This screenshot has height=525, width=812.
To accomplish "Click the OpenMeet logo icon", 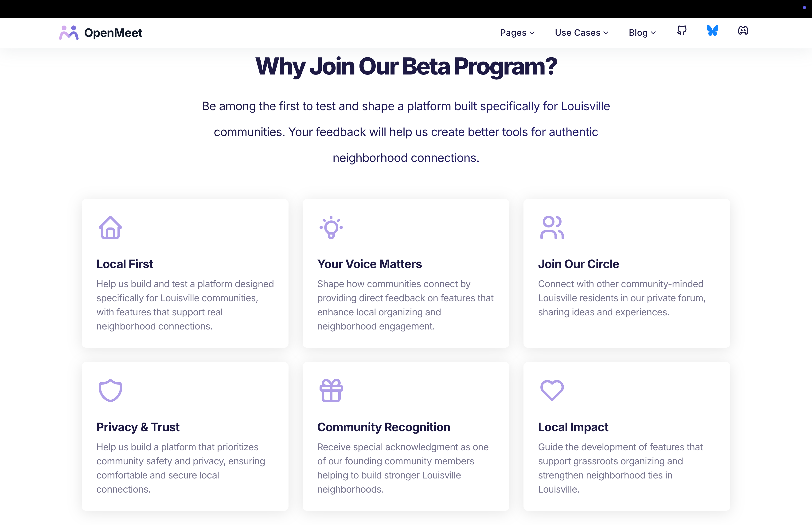I will point(69,33).
